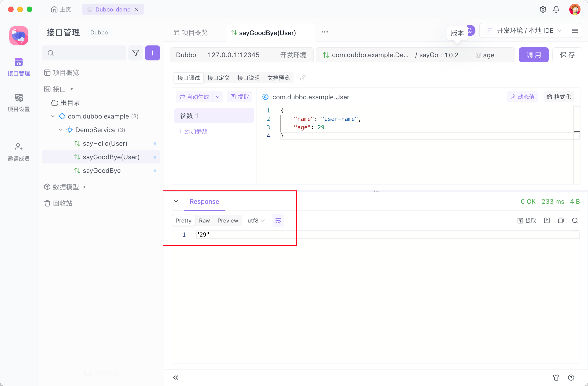The height and width of the screenshot is (386, 588).
Task: Open the 项目概览 tab
Action: pos(191,33)
